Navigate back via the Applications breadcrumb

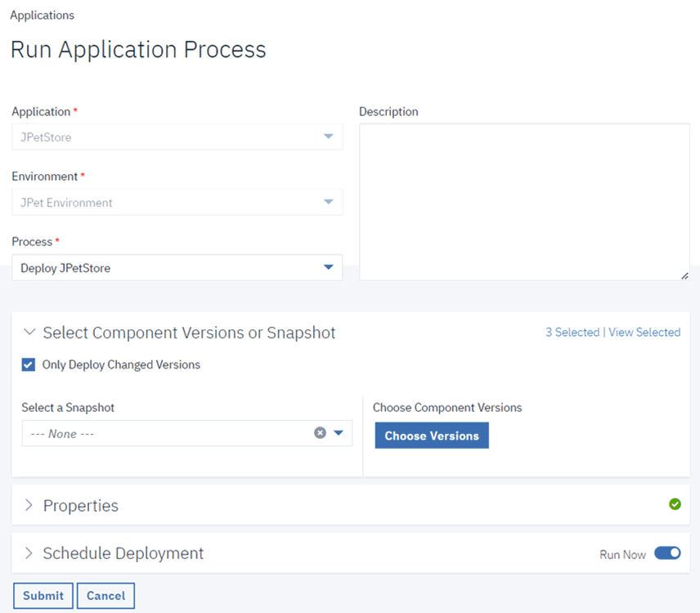[x=42, y=15]
